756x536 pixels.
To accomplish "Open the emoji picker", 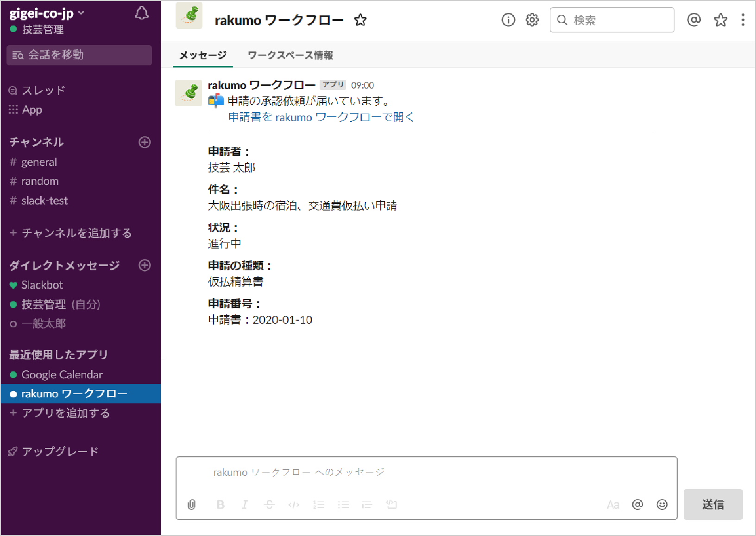I will [x=662, y=504].
